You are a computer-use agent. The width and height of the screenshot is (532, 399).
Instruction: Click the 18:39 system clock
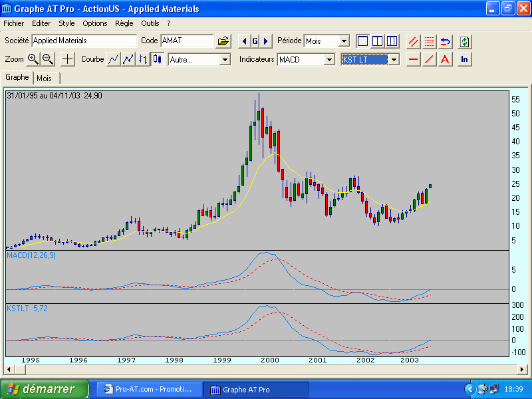[x=513, y=389]
